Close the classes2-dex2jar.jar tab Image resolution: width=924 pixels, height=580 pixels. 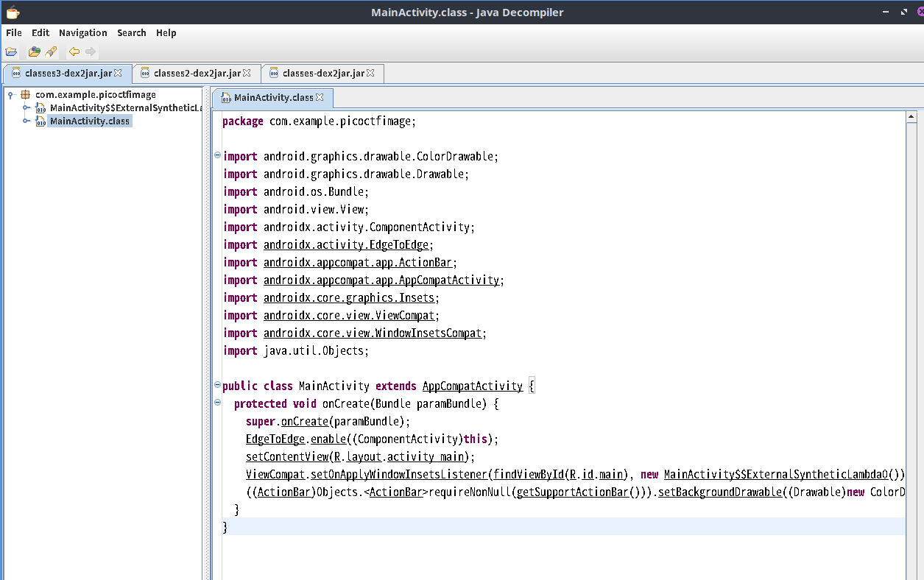pyautogui.click(x=247, y=73)
